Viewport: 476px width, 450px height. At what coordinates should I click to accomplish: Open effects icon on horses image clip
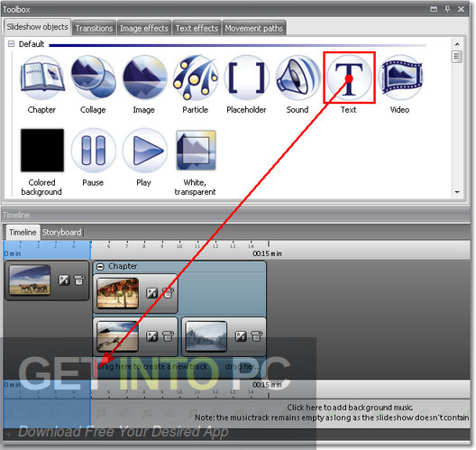(64, 280)
